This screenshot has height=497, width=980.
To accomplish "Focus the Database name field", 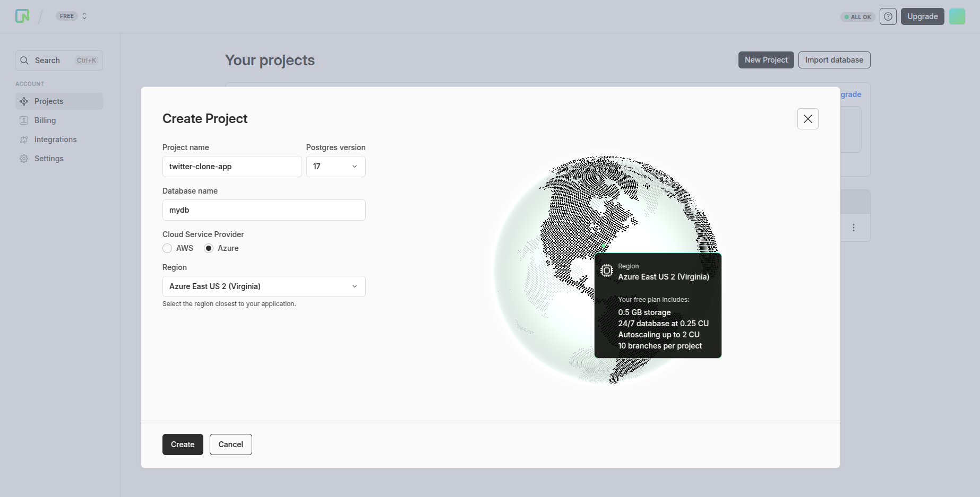I will [263, 210].
